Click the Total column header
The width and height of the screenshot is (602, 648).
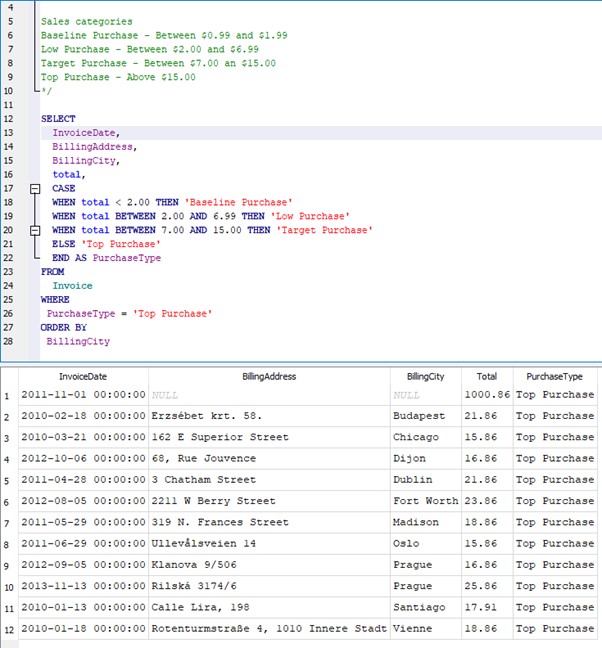click(x=486, y=377)
